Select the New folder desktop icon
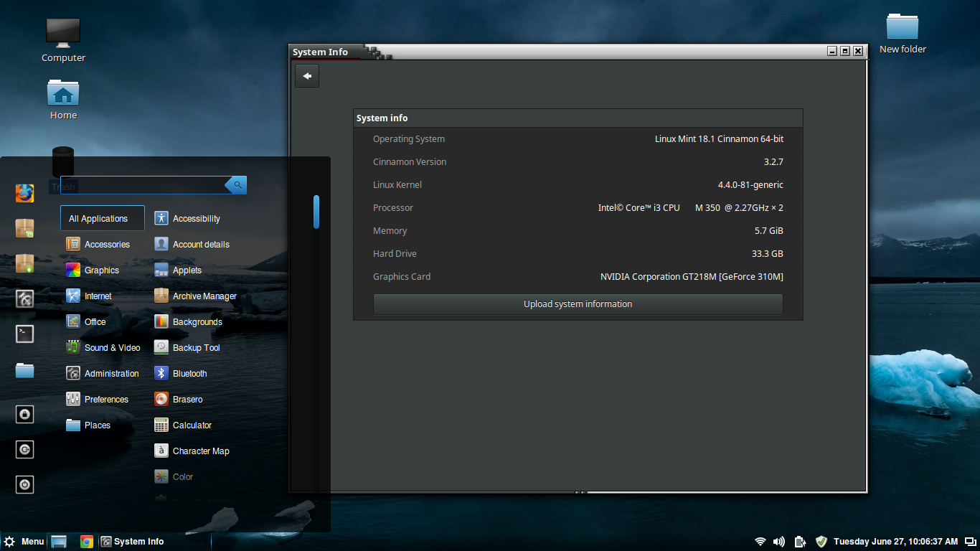Screen dimensions: 980x551 click(903, 33)
